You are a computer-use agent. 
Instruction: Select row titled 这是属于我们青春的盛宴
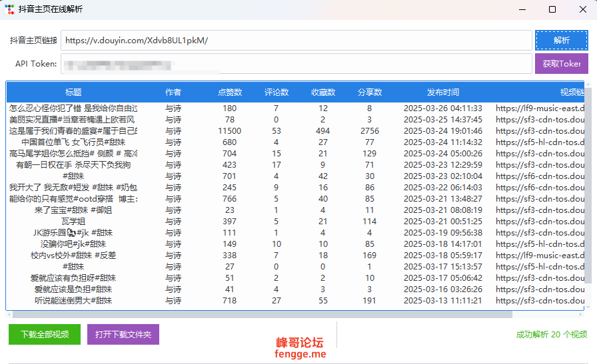295,131
